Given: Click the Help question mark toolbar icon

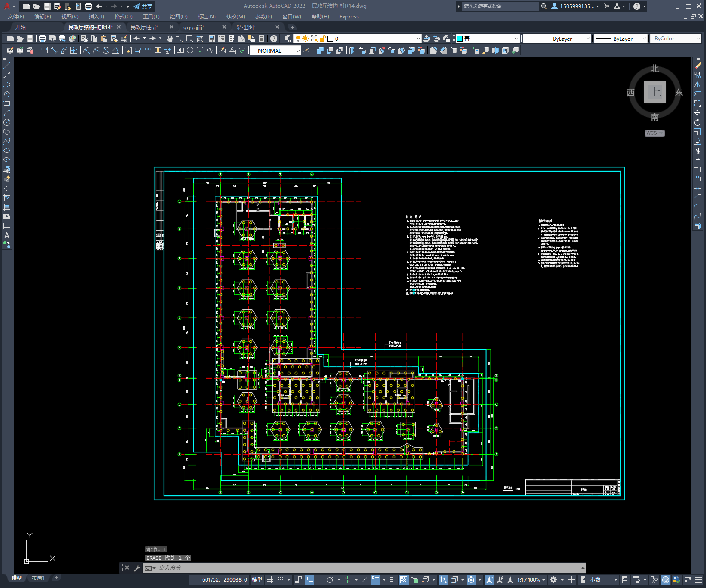Looking at the screenshot, I should pyautogui.click(x=274, y=39).
